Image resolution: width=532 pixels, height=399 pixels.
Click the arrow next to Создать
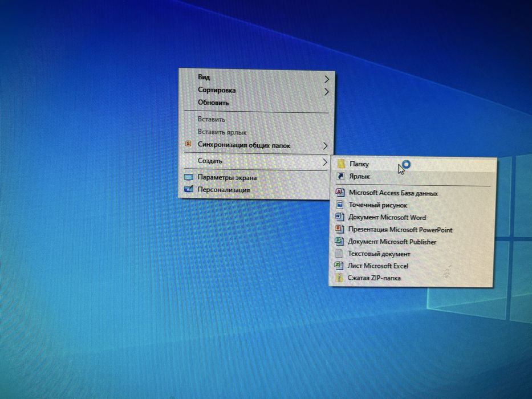(324, 162)
